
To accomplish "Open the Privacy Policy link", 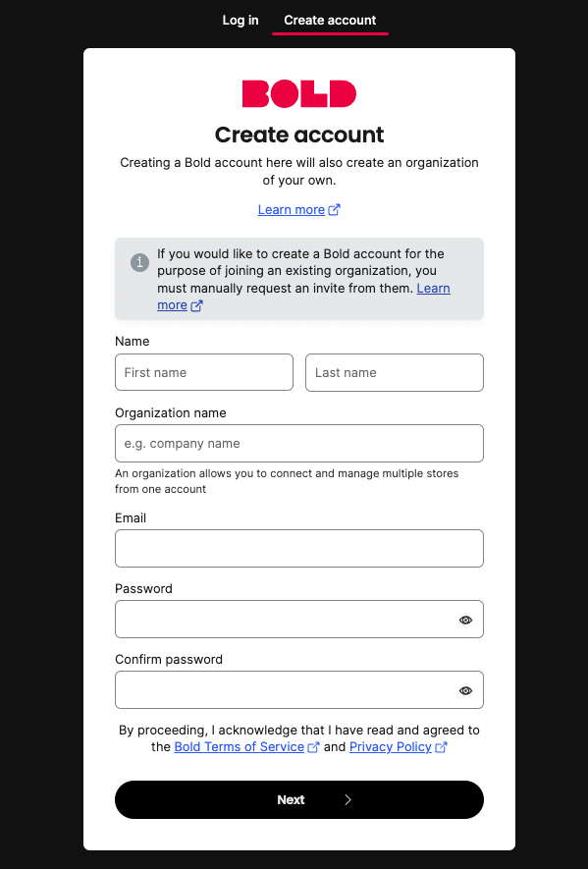I will [x=391, y=746].
